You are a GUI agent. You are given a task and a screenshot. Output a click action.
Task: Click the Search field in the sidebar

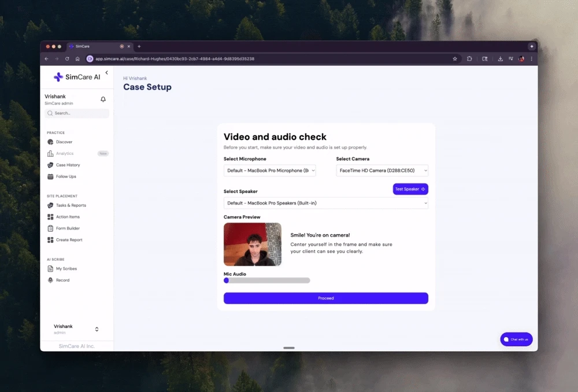coord(76,113)
